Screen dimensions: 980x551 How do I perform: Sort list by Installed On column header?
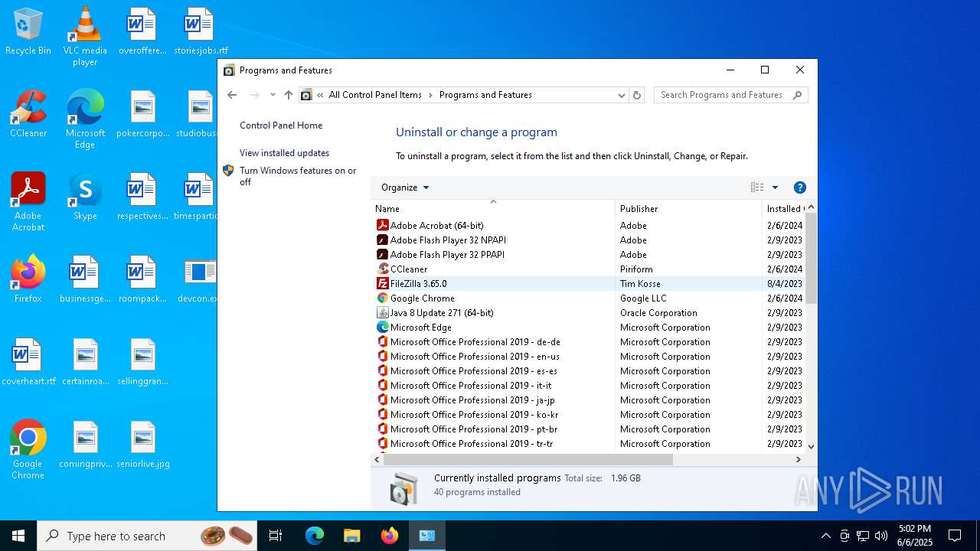pos(784,208)
